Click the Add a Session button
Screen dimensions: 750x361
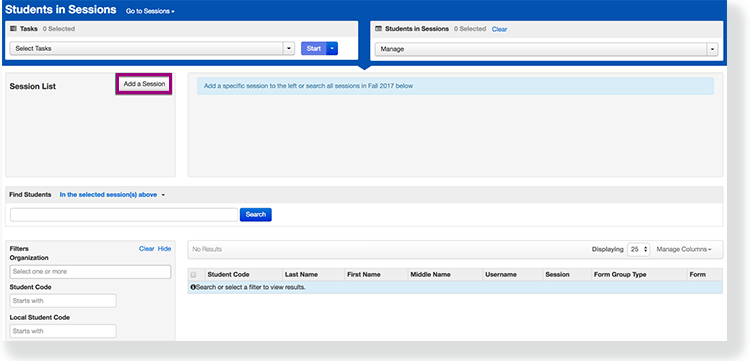point(144,84)
